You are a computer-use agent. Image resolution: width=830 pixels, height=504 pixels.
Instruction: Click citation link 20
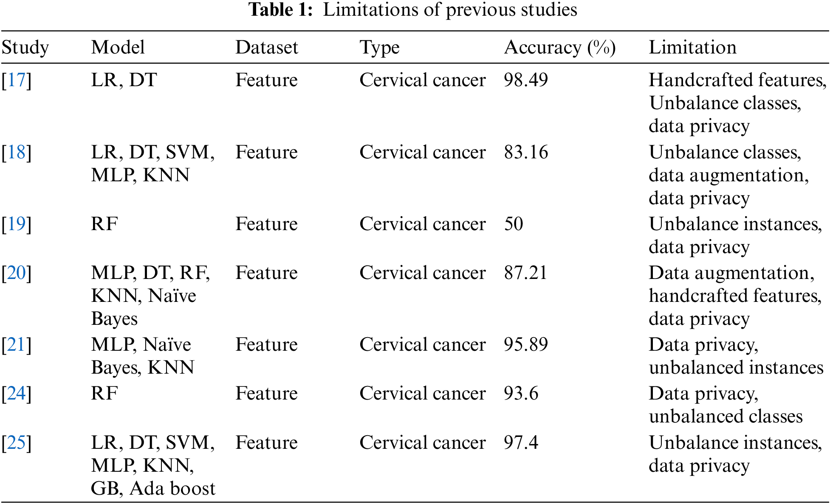point(17,273)
